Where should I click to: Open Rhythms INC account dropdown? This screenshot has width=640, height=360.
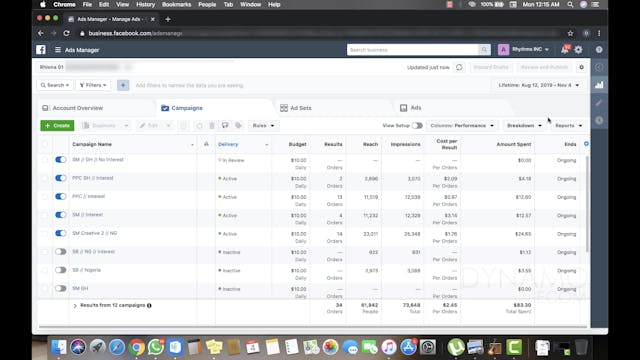pyautogui.click(x=530, y=49)
